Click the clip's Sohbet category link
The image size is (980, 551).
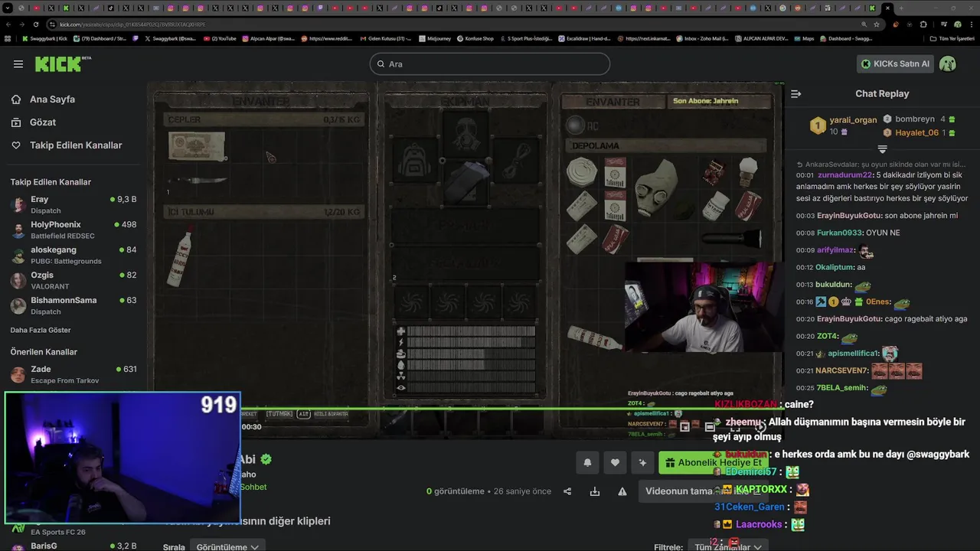(253, 487)
